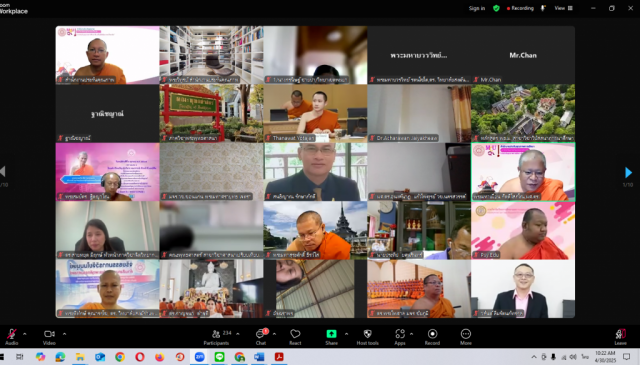Open the Chat panel
The width and height of the screenshot is (640, 365).
[260, 334]
